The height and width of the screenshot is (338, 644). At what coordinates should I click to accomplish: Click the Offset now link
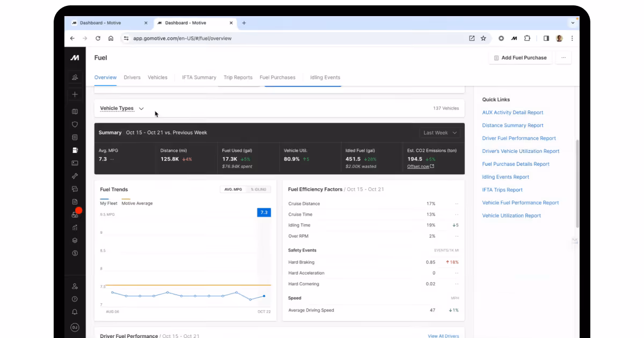click(421, 166)
